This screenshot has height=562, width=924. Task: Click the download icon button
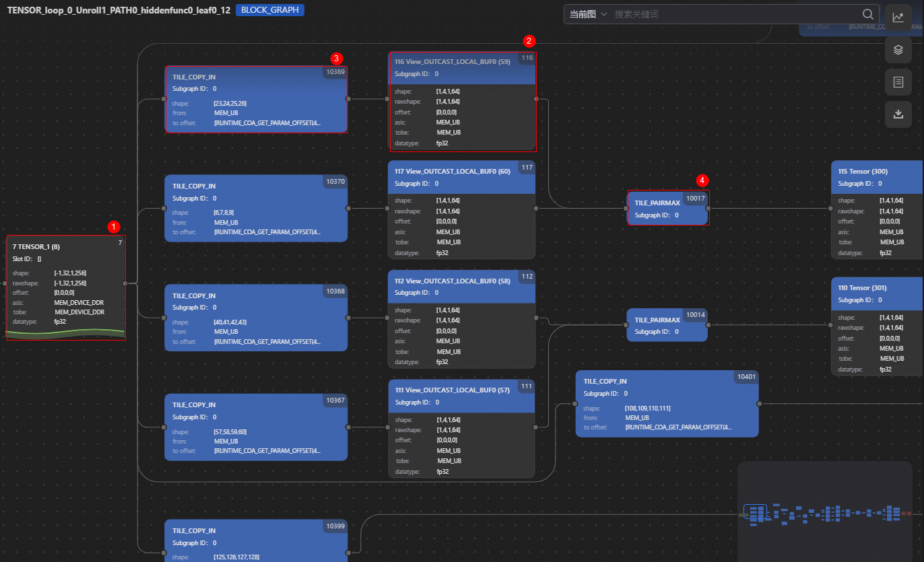(x=898, y=114)
